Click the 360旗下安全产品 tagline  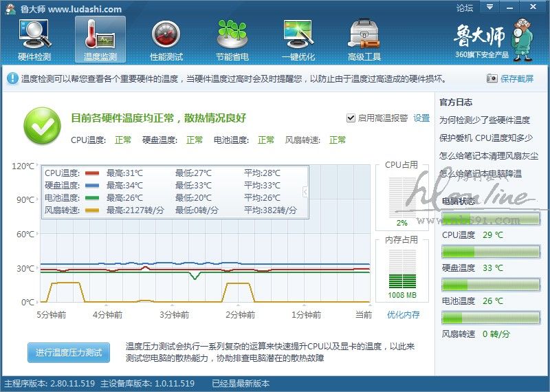coord(482,55)
